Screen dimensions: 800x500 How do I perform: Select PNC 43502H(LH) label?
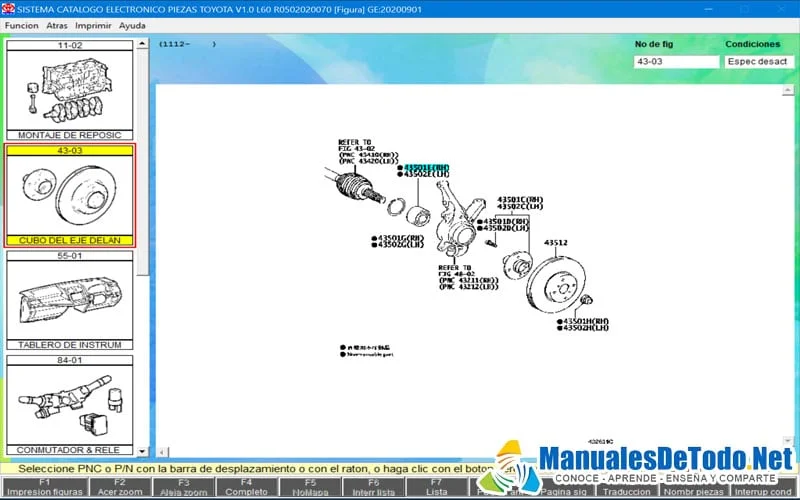tap(586, 328)
